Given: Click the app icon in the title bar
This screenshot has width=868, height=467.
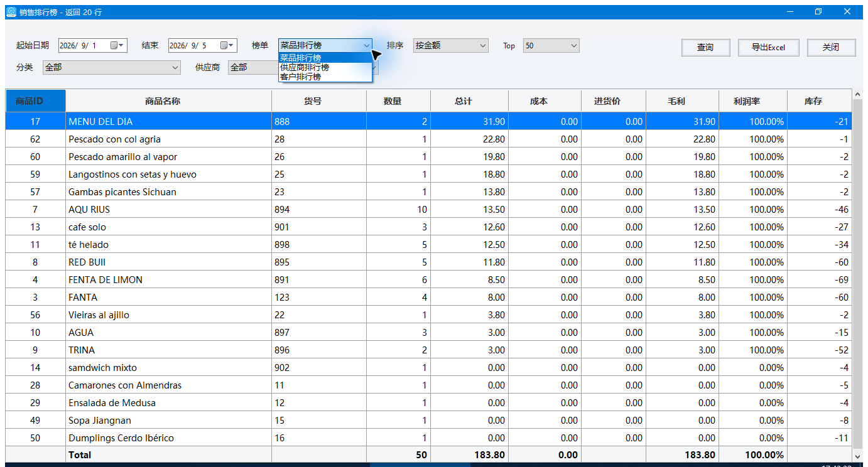Looking at the screenshot, I should (x=11, y=12).
